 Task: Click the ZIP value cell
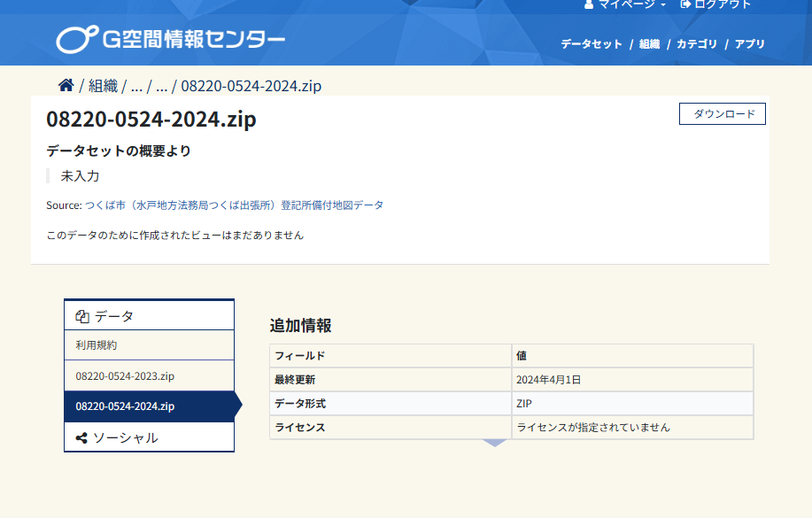[632, 404]
